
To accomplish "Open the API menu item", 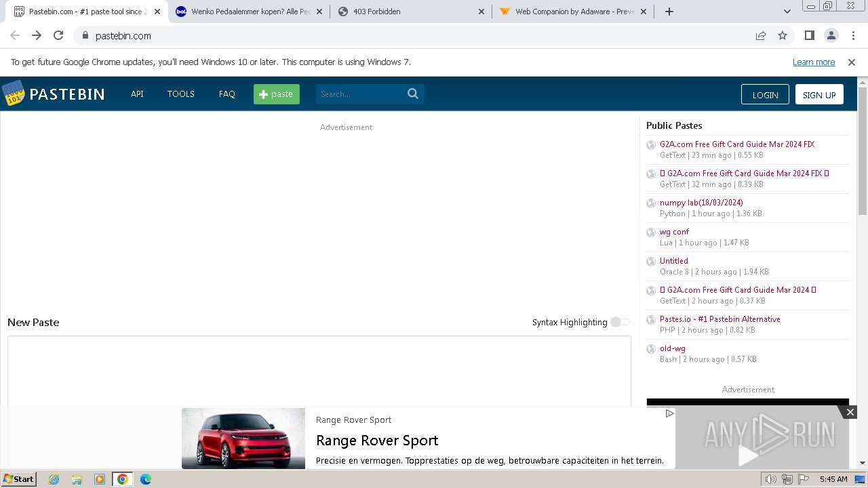I will 137,94.
